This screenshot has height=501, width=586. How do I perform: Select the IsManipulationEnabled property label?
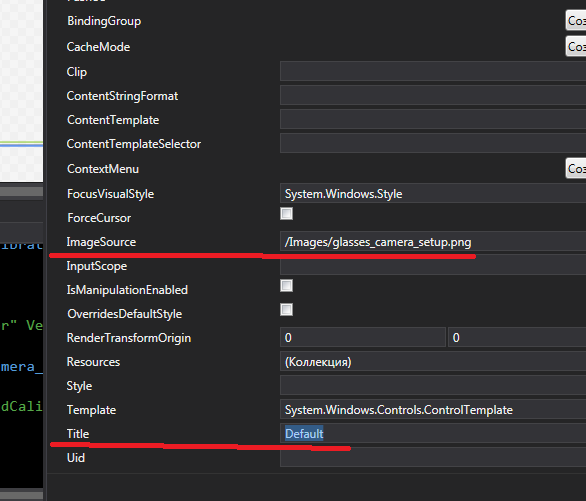tap(127, 290)
